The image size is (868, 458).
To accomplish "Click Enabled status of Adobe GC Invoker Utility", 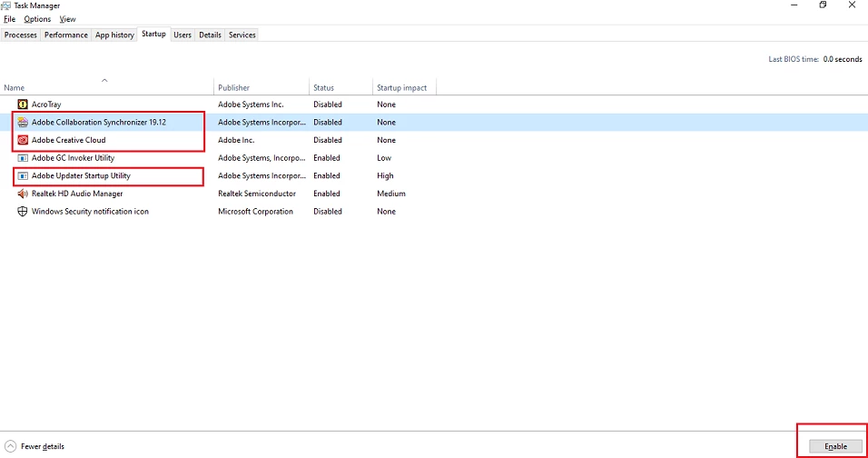I will click(x=327, y=158).
